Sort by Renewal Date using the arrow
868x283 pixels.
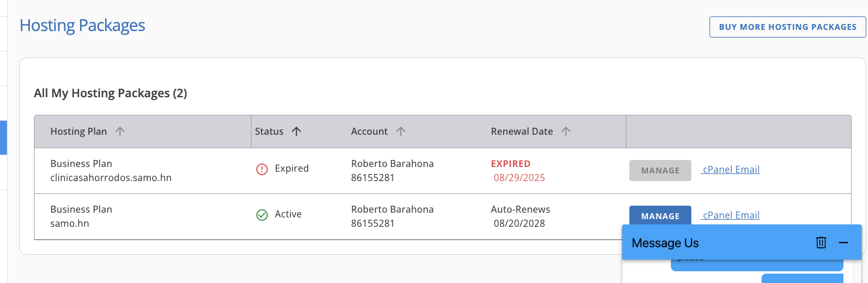pyautogui.click(x=566, y=132)
